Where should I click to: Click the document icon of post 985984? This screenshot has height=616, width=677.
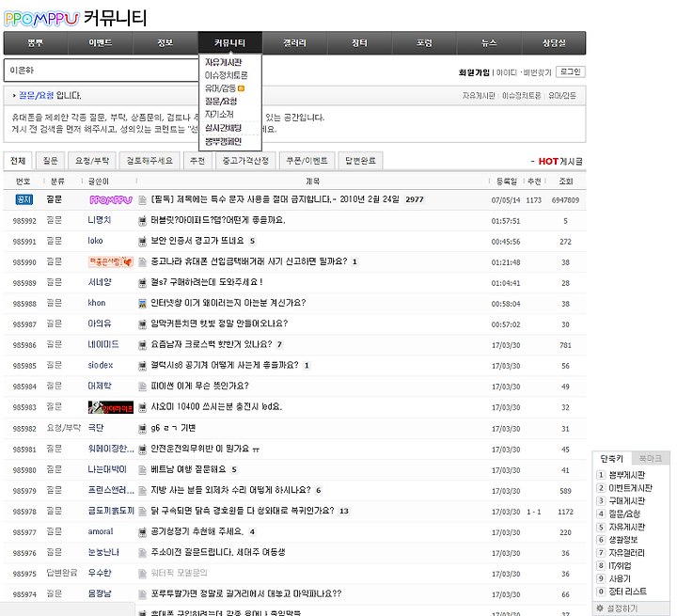coord(142,387)
